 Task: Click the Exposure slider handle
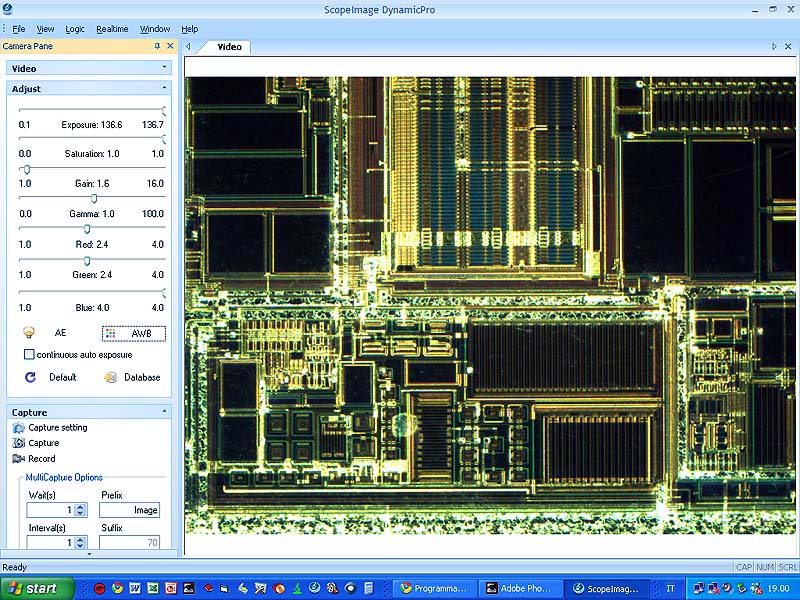pos(164,111)
